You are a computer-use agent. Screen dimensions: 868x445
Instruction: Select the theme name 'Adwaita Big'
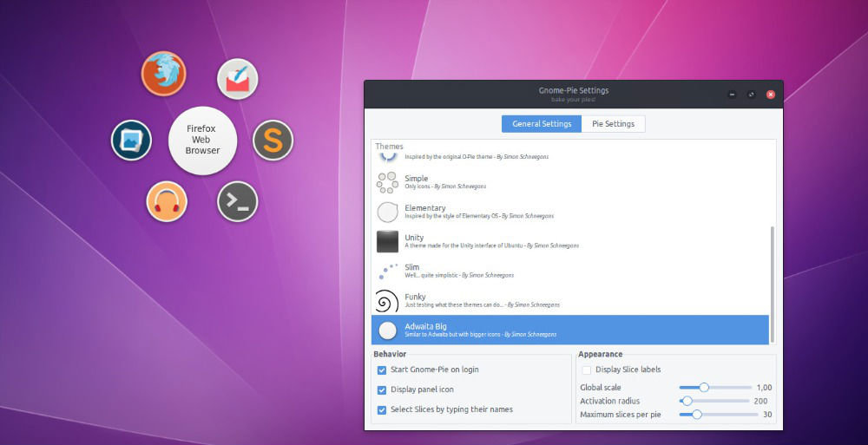(425, 326)
